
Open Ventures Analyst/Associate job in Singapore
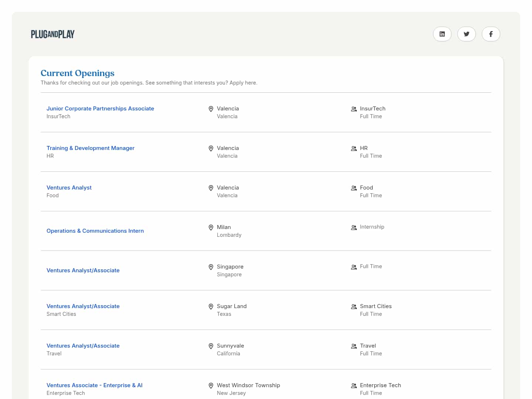pos(83,270)
